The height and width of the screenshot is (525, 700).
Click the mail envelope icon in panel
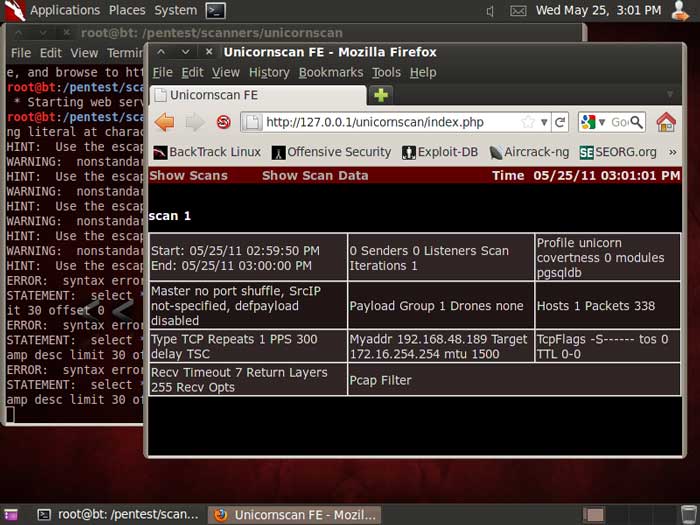point(518,11)
